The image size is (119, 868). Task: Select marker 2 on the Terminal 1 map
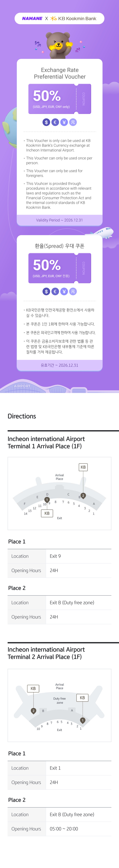pos(83,495)
